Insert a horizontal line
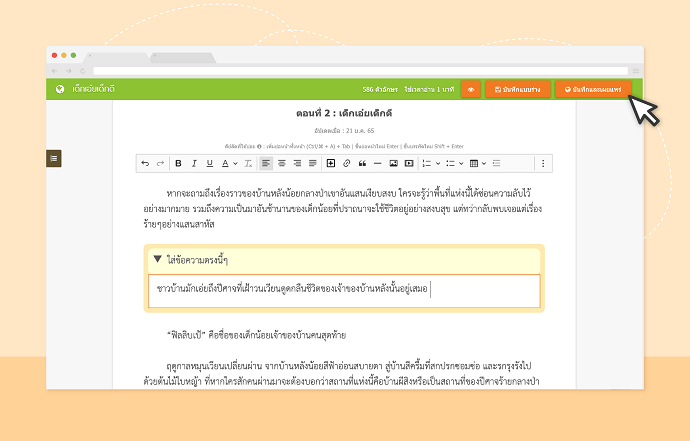The height and width of the screenshot is (441, 690). pyautogui.click(x=377, y=163)
